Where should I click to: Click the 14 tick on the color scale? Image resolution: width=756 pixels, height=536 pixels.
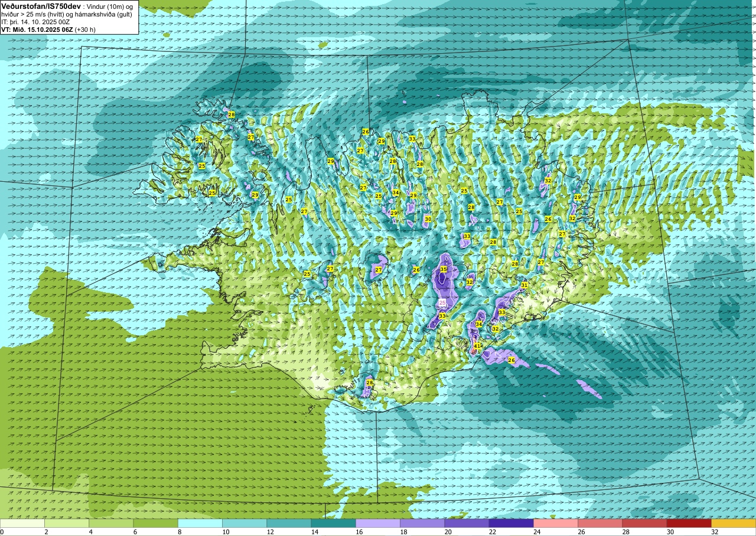(314, 532)
